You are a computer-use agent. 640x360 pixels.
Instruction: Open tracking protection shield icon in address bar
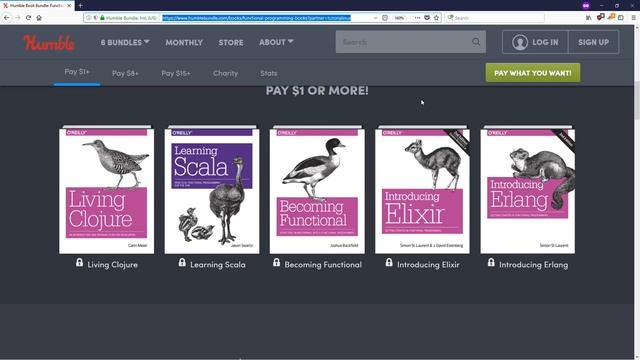point(96,18)
